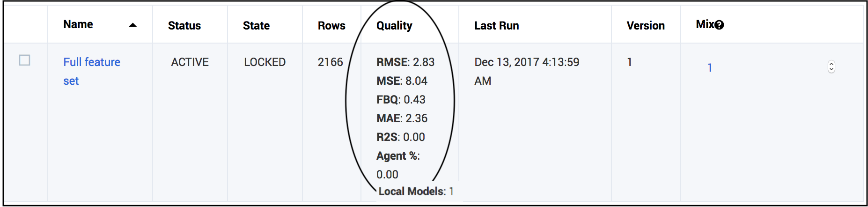
Task: Click the RMSE 2.83 quality metric
Action: click(x=405, y=62)
